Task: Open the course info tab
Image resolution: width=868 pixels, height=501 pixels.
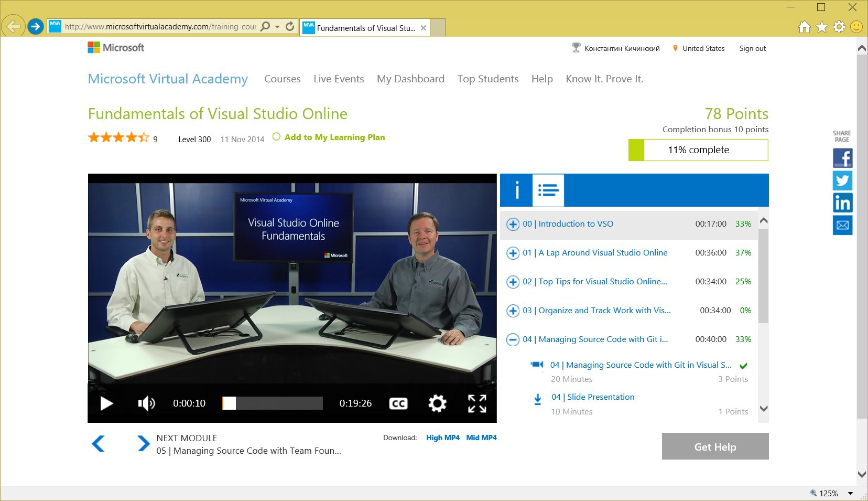Action: (517, 190)
